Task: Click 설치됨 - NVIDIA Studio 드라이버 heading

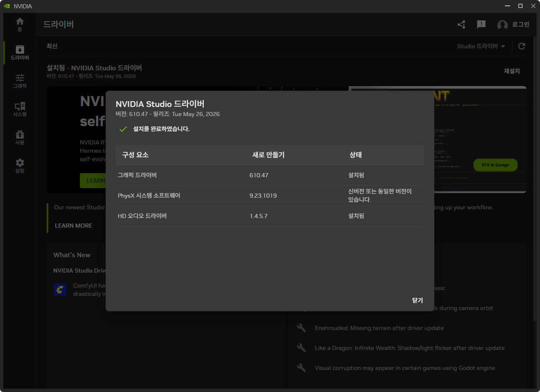Action: 94,68
